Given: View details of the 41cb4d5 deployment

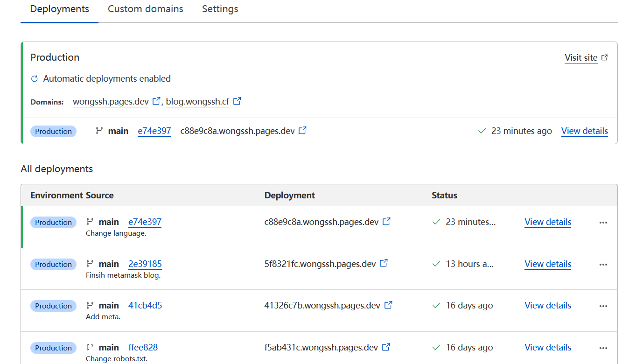Looking at the screenshot, I should click(547, 306).
